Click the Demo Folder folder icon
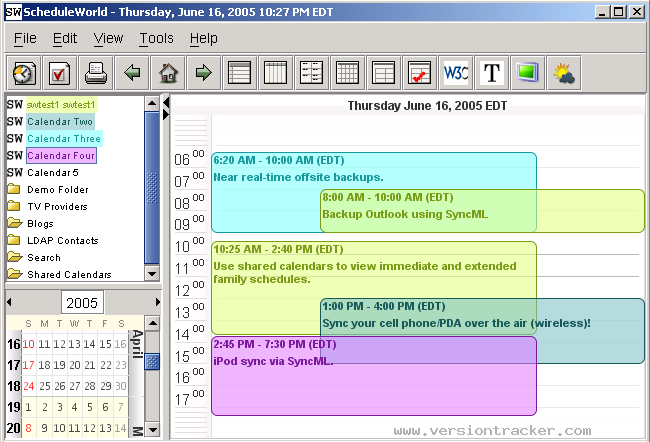 coord(14,189)
